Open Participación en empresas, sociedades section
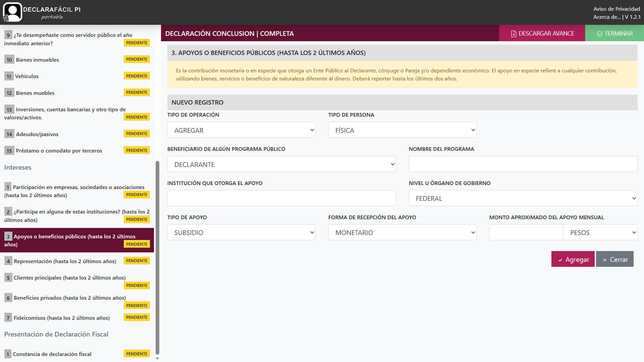 point(77,191)
